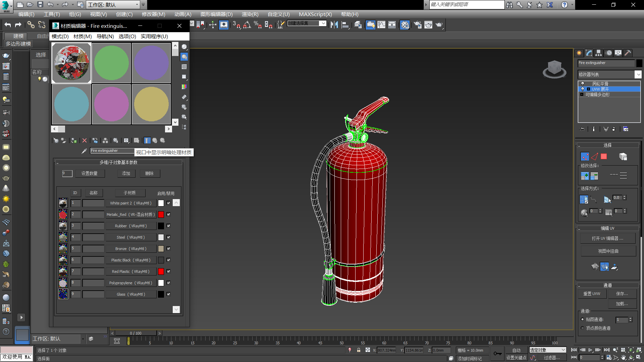Click Go to Start playback button
Viewport: 644px width, 362px height.
pos(574,350)
